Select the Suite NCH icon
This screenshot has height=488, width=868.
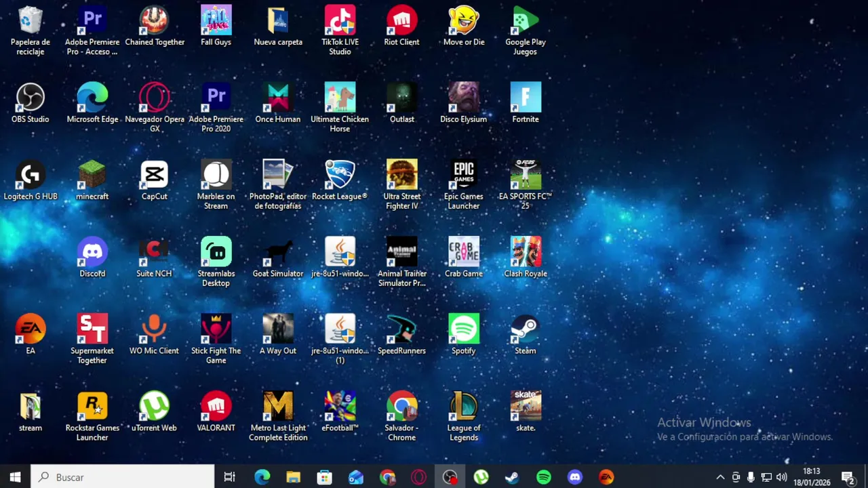[x=154, y=258]
